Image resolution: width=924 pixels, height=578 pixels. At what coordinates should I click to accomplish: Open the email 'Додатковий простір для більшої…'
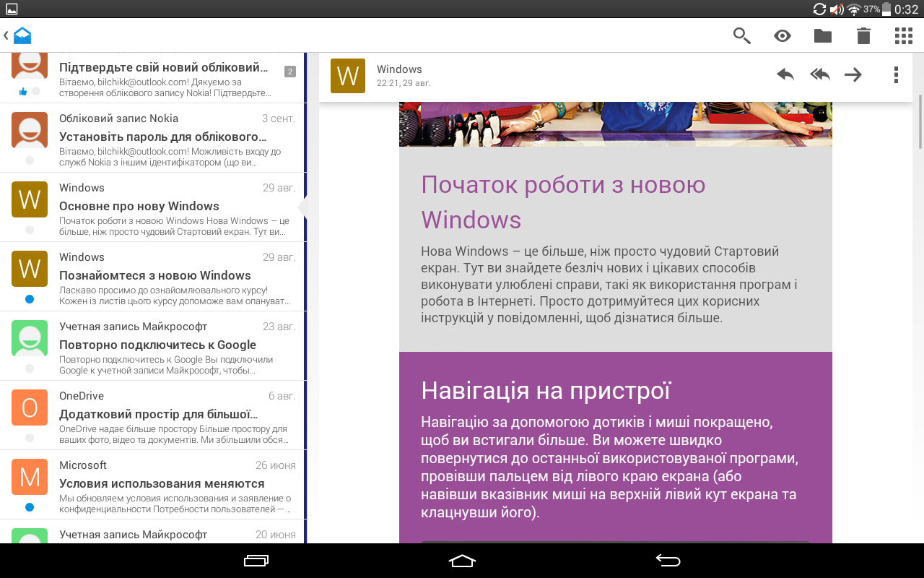pyautogui.click(x=152, y=415)
